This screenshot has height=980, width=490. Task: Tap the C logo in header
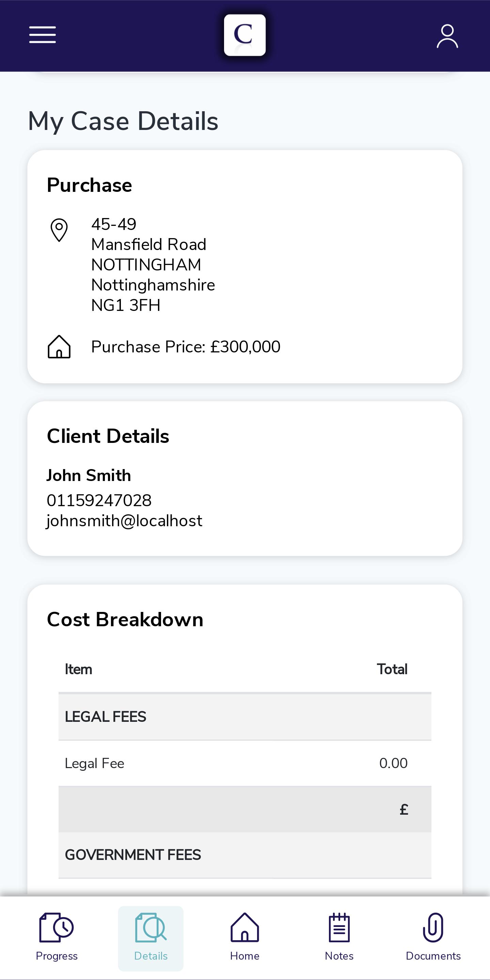pyautogui.click(x=245, y=35)
